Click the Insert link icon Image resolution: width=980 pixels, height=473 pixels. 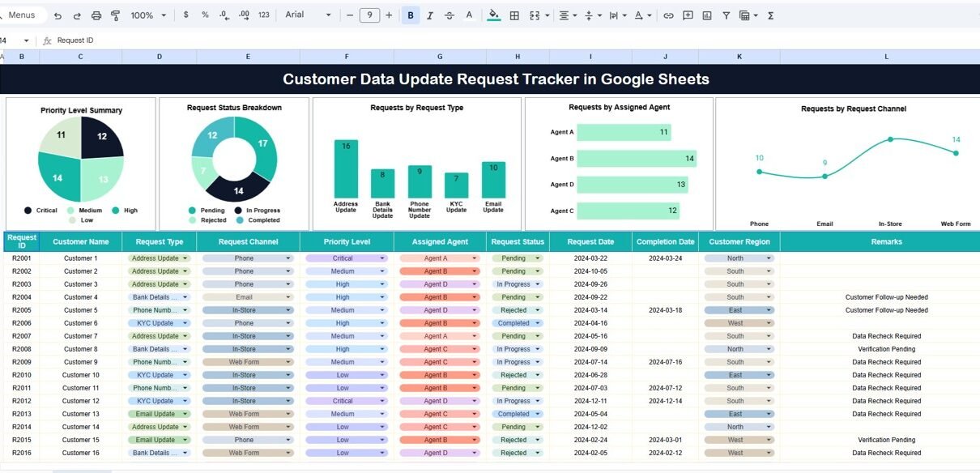point(668,15)
